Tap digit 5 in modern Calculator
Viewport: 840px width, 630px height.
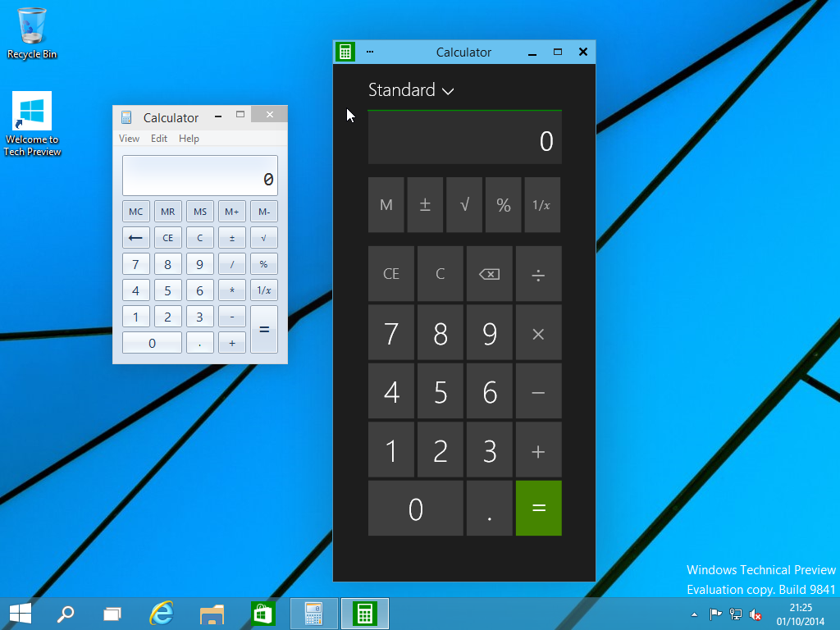pos(441,391)
